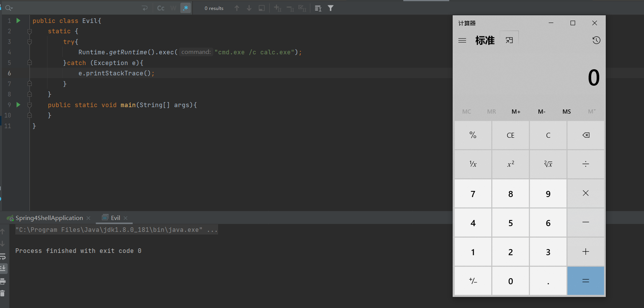Click M+ memory add button
The width and height of the screenshot is (644, 308).
(x=516, y=112)
